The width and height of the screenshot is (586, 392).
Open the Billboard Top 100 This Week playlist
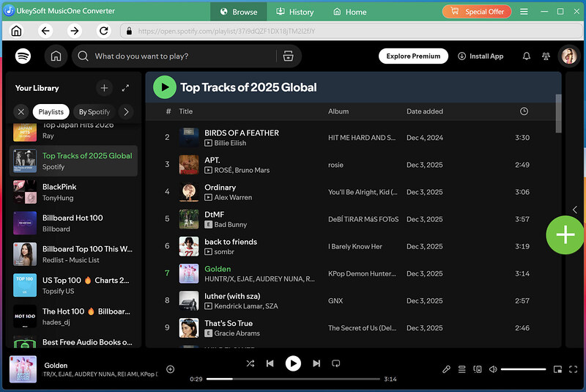click(x=73, y=254)
